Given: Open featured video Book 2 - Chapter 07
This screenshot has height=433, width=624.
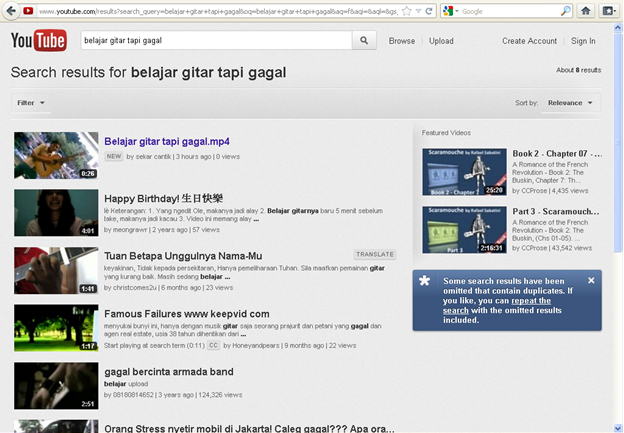Looking at the screenshot, I should (x=557, y=154).
